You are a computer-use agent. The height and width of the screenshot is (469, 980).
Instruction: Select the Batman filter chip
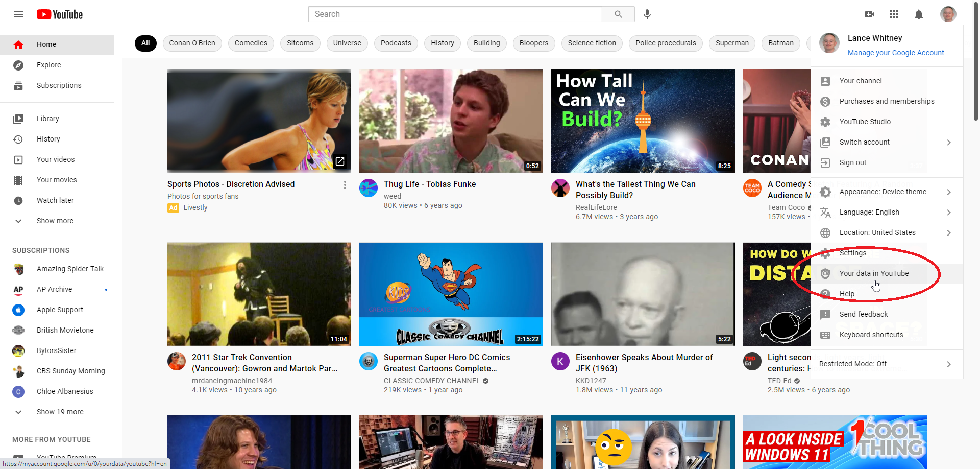coord(781,43)
